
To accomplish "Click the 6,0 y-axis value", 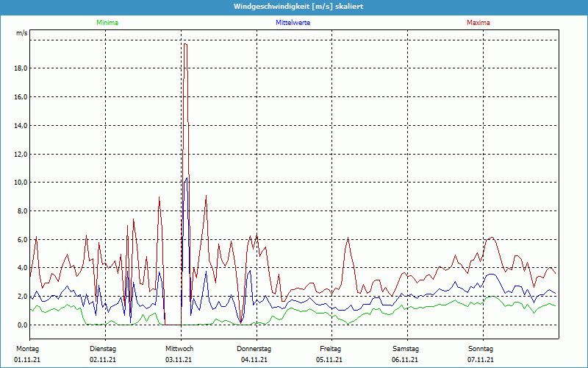I will point(22,240).
